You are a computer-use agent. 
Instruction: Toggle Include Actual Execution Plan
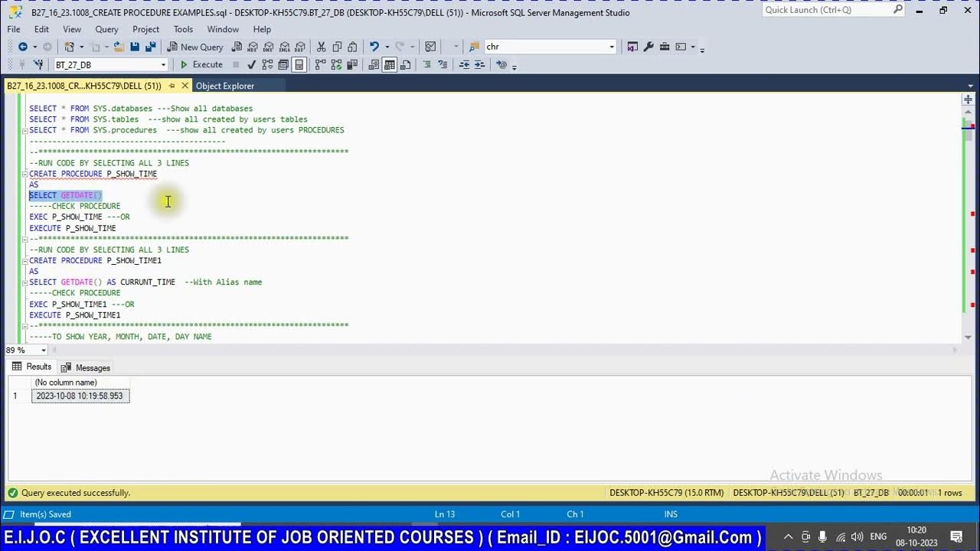[320, 65]
